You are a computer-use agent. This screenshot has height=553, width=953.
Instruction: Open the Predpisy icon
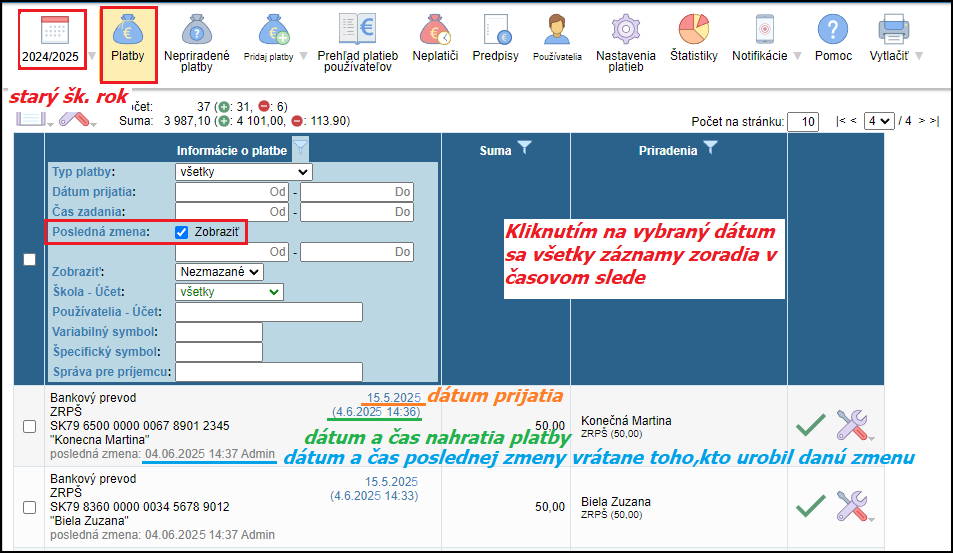click(495, 38)
